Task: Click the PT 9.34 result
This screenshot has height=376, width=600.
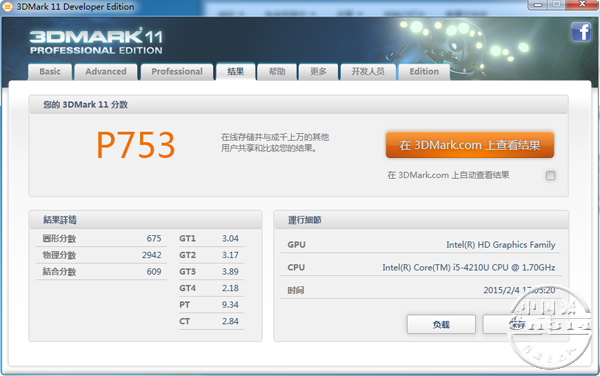Action: [x=211, y=304]
